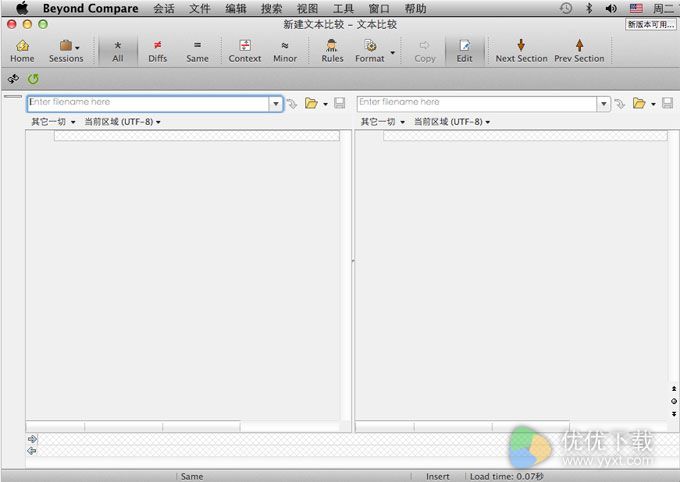680x482 pixels.
Task: Click the right text comparison pane
Action: tap(511, 275)
